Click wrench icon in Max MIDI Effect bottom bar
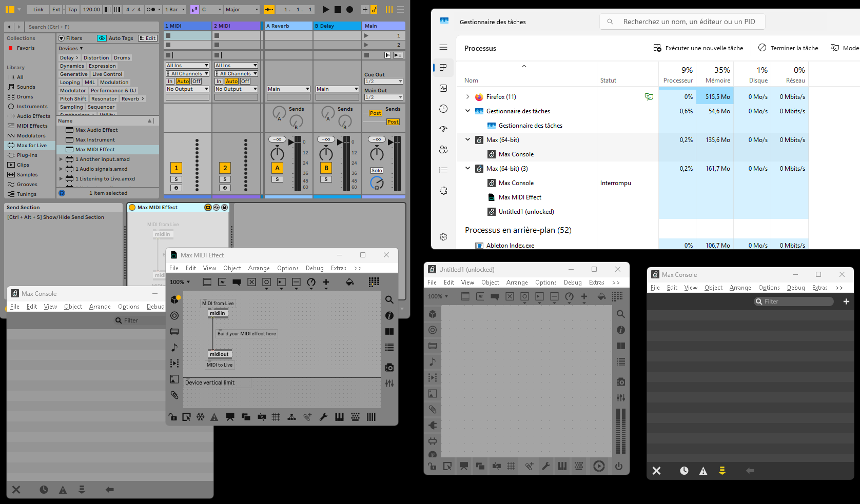The height and width of the screenshot is (504, 860). pyautogui.click(x=323, y=417)
